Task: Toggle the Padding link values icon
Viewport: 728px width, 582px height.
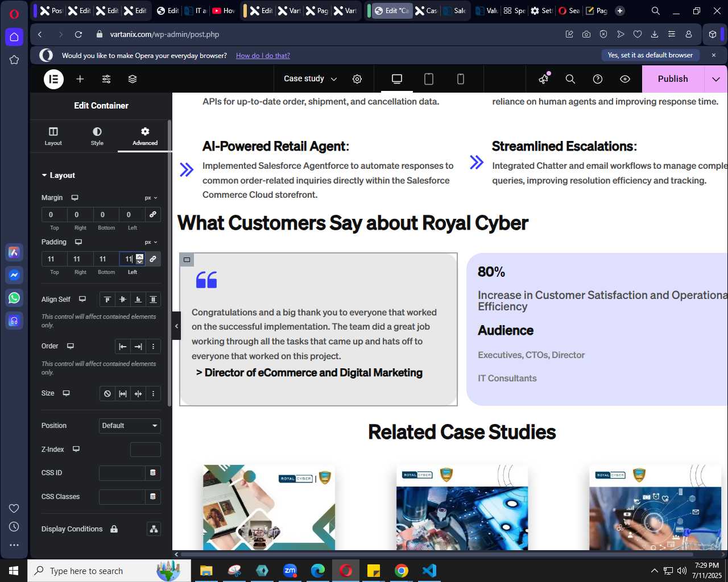Action: [x=153, y=259]
